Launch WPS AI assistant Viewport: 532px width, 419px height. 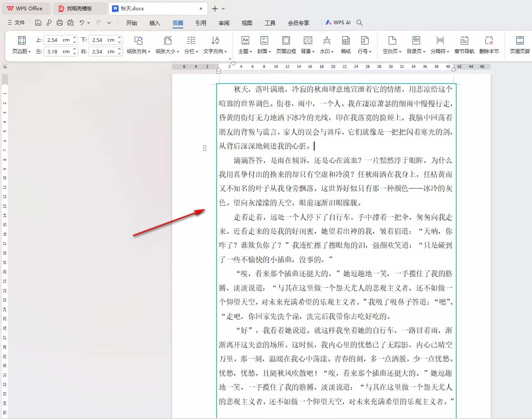[x=338, y=23]
